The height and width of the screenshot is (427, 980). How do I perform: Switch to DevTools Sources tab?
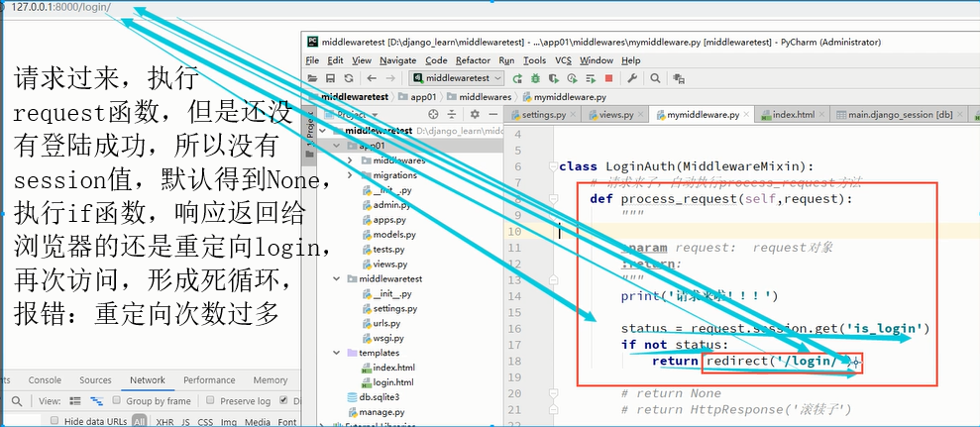coord(95,380)
